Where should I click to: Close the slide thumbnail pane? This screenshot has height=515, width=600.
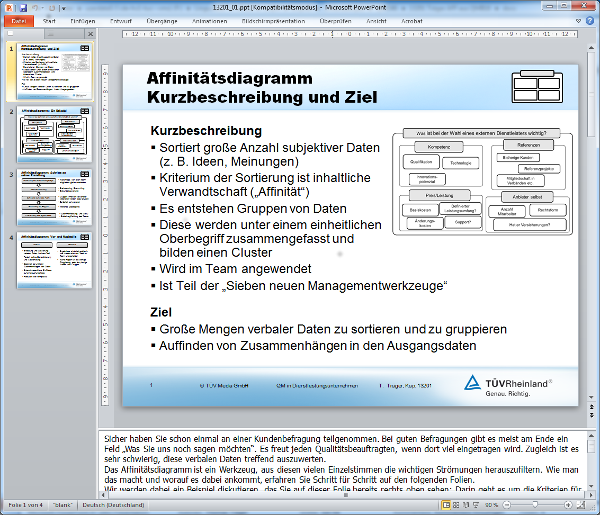click(91, 32)
